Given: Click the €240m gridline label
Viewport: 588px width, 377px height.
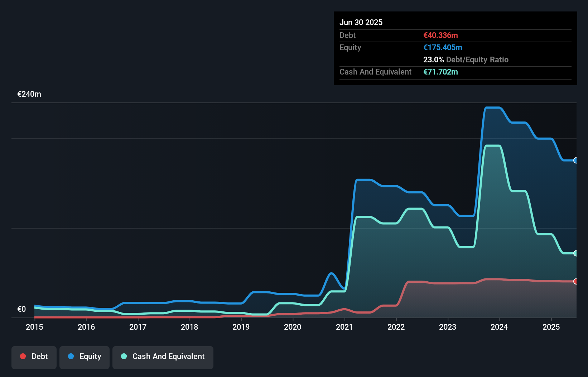Looking at the screenshot, I should (29, 94).
